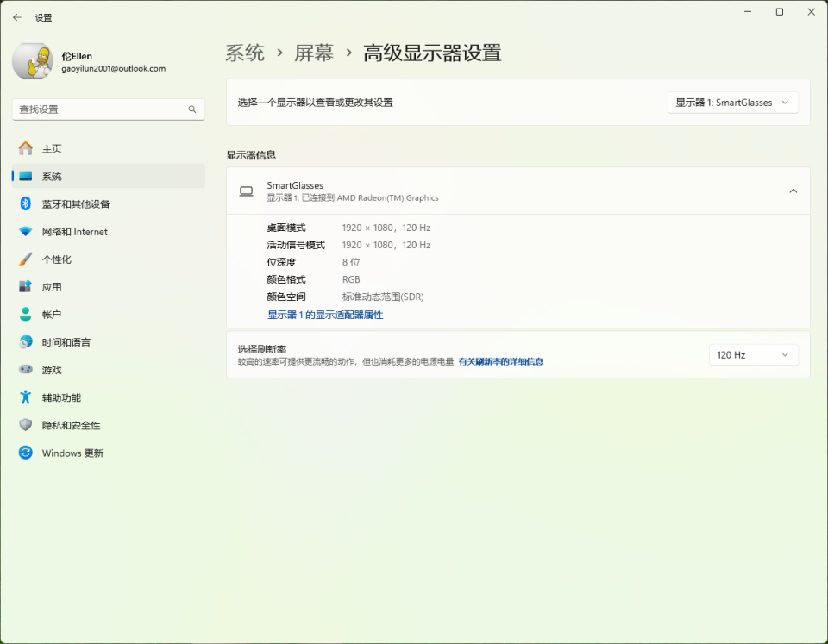Open the 120 Hz refresh rate dropdown

753,354
